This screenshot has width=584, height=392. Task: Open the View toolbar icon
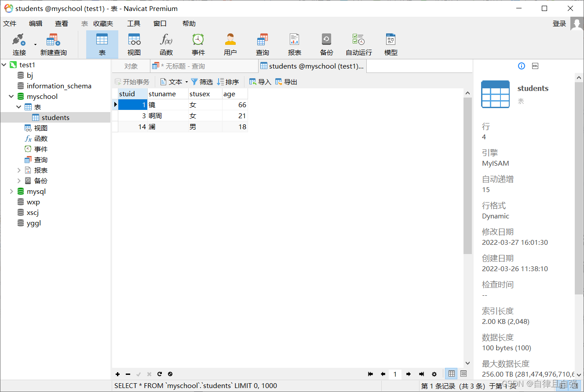[134, 40]
